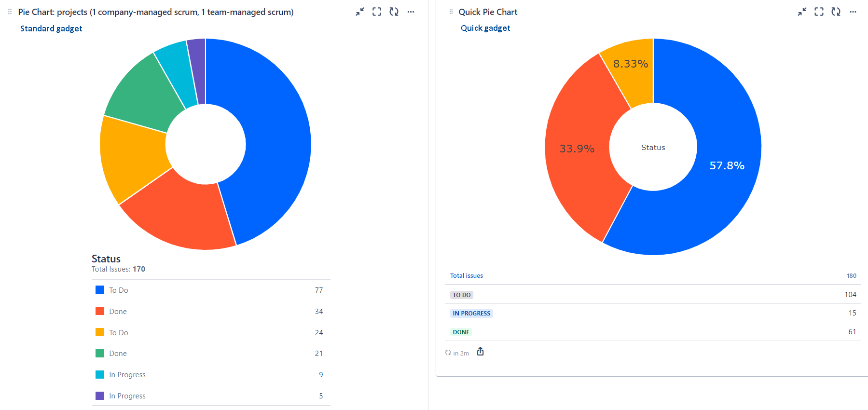Refresh the Quick Pie Chart gadget
The image size is (868, 410).
[x=836, y=12]
